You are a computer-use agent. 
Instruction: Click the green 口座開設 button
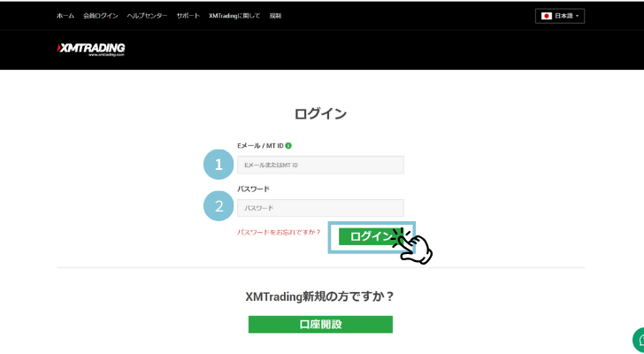[320, 324]
